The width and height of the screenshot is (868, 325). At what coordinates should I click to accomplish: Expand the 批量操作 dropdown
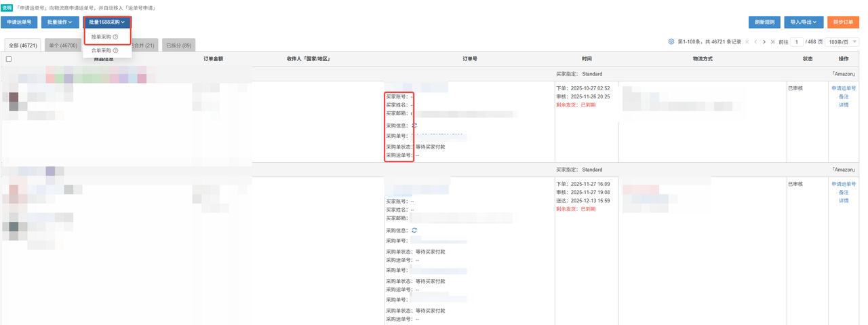pos(60,22)
